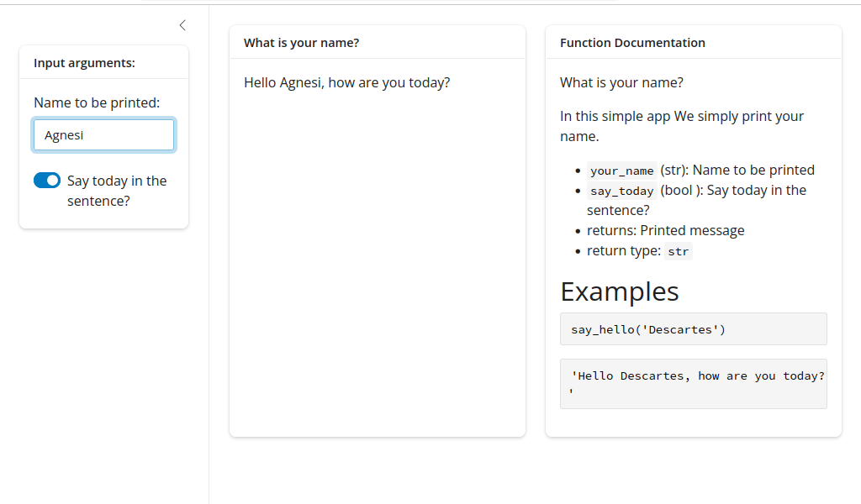Focus the name input containing Agnesi
This screenshot has height=504, width=861.
pyautogui.click(x=104, y=135)
